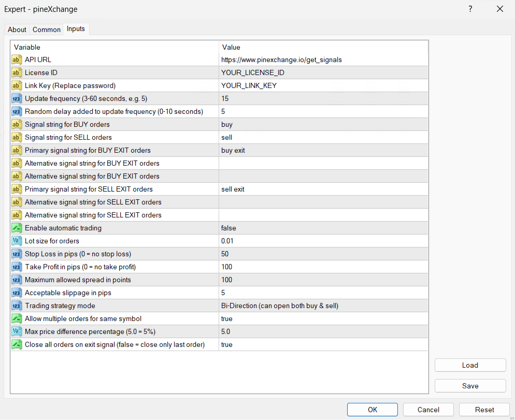Image resolution: width=515 pixels, height=420 pixels.
Task: Select 'Trading strategy mode' variable name
Action: point(60,306)
